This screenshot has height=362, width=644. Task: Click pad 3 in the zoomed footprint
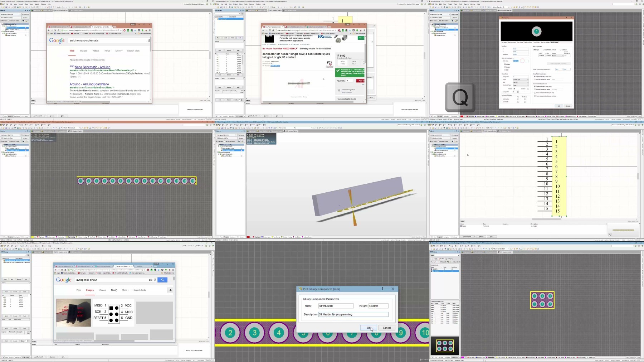pos(254,333)
